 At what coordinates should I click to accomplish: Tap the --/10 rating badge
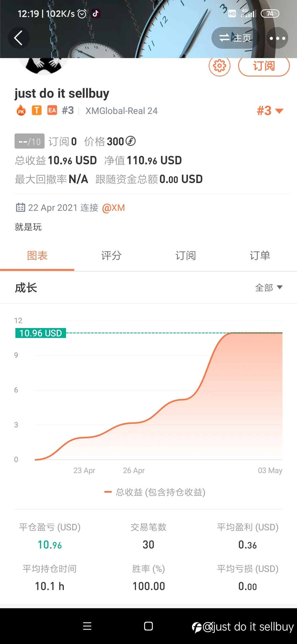click(x=29, y=141)
